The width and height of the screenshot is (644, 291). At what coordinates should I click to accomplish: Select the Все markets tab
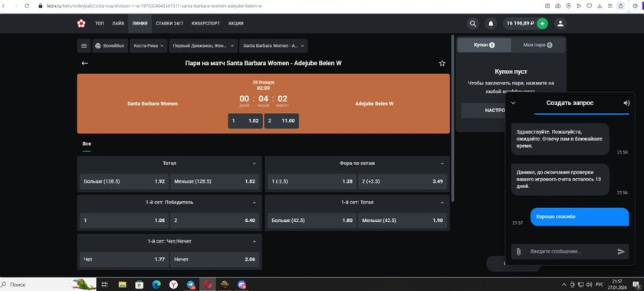coord(87,144)
